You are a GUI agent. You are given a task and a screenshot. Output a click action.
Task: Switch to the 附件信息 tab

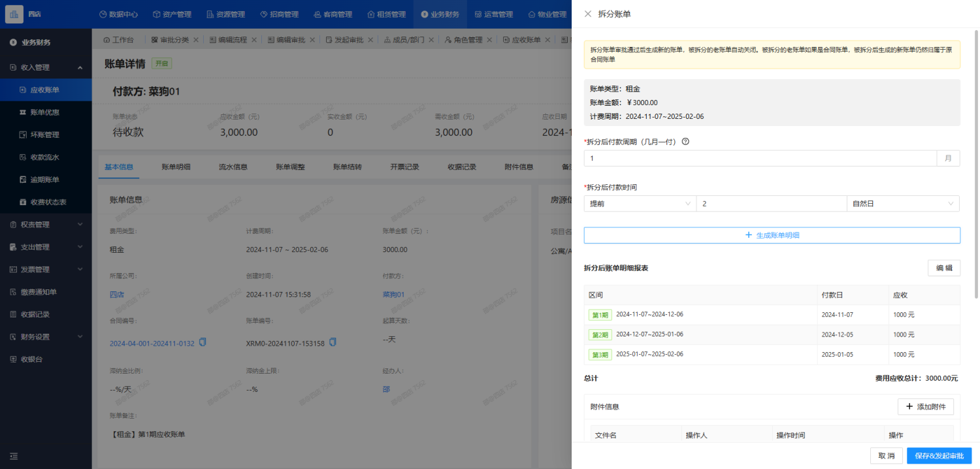(519, 167)
